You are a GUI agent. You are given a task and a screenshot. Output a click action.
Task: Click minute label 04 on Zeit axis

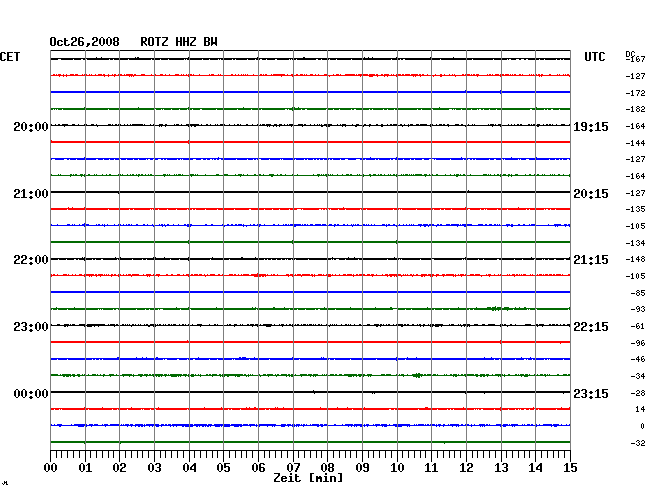coord(189,468)
